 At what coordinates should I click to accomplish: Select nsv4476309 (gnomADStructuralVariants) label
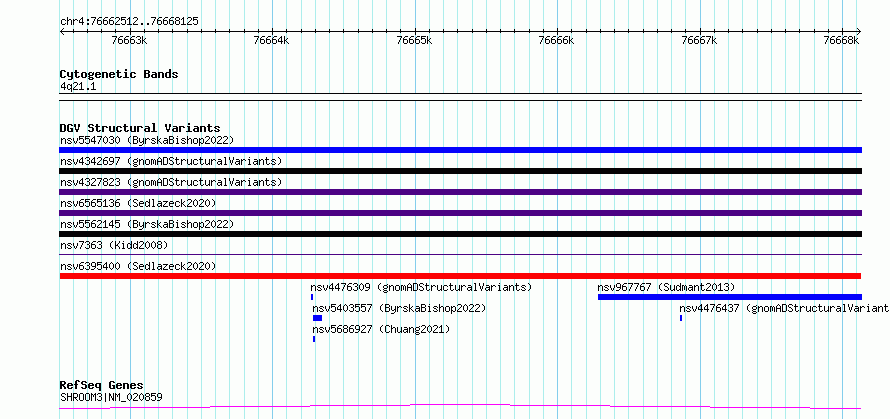pyautogui.click(x=421, y=287)
